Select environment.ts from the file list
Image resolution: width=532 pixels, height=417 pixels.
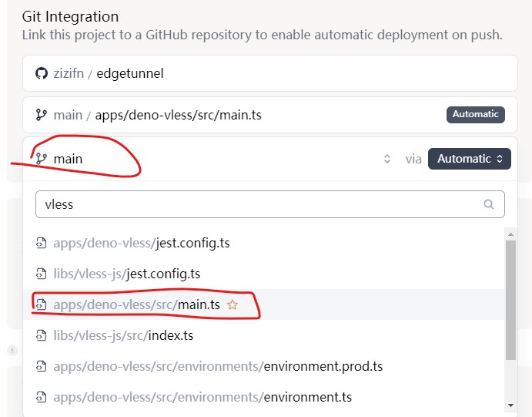coord(202,397)
